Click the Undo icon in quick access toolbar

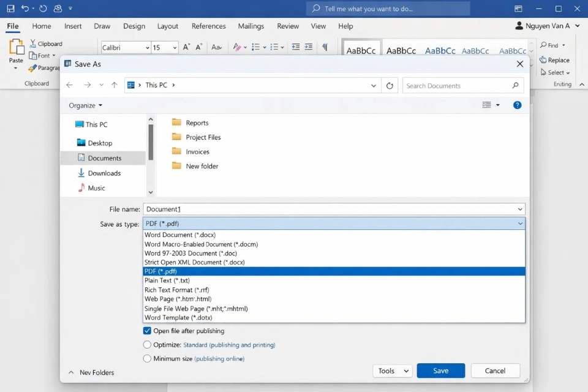tap(26, 8)
